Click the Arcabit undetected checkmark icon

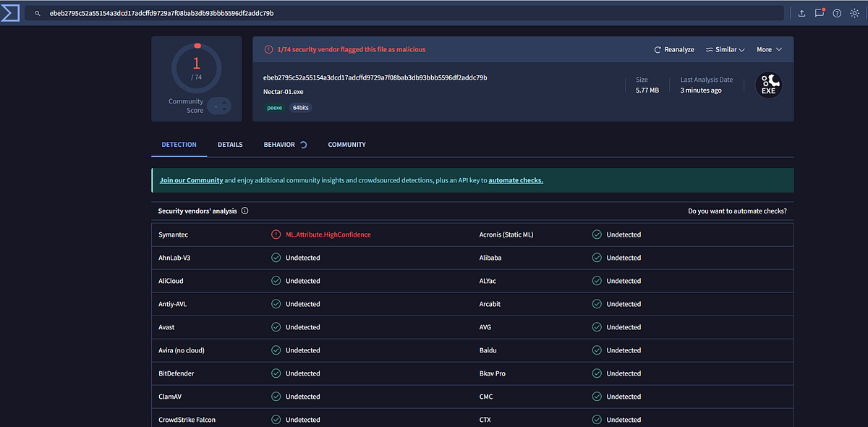click(597, 304)
